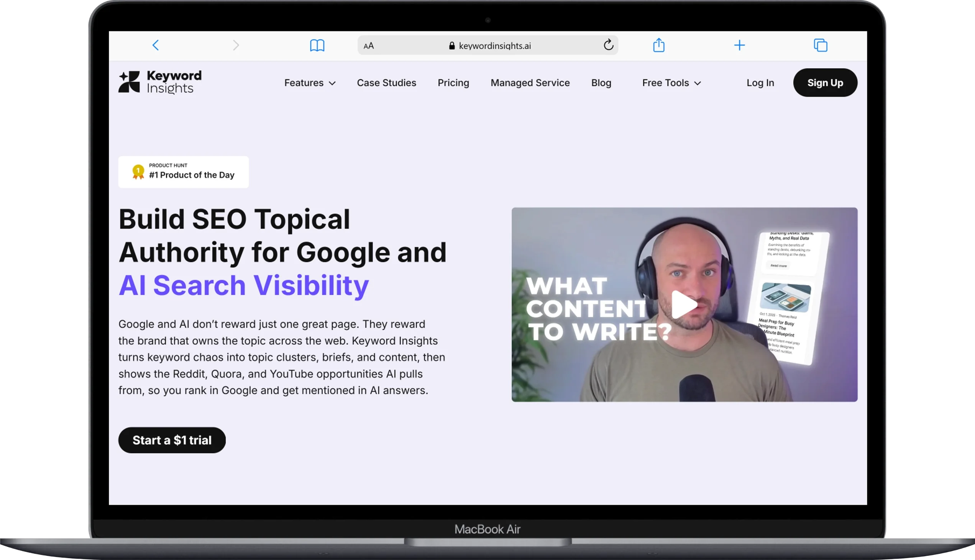Open the share sheet icon
975x560 pixels.
click(x=659, y=45)
